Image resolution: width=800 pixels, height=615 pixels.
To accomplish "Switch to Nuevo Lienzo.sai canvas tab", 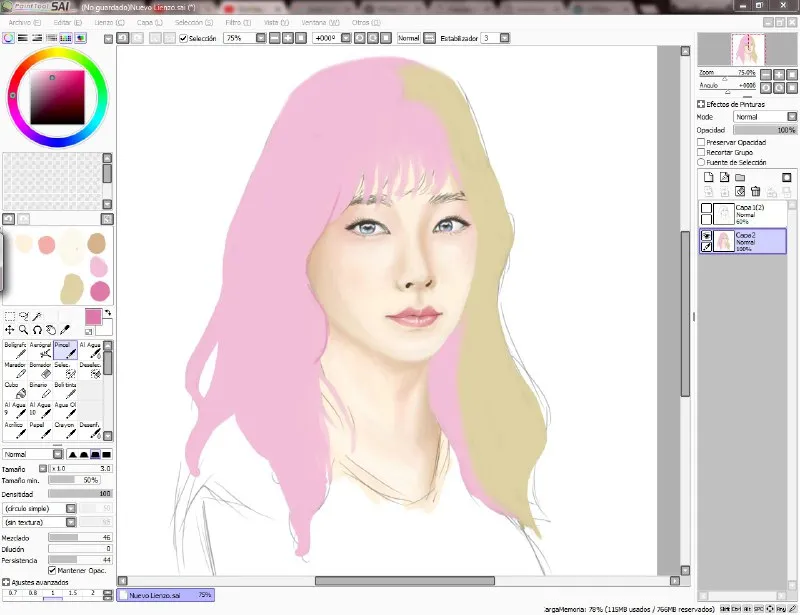I will pyautogui.click(x=165, y=595).
